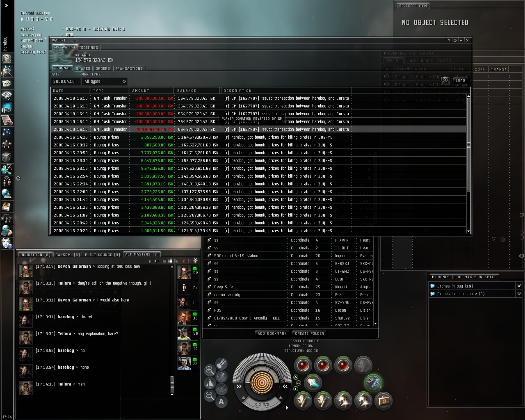Image resolution: width=525 pixels, height=420 pixels.
Task: Collapse module panel with right HUD arrows
Action: pyautogui.click(x=285, y=386)
